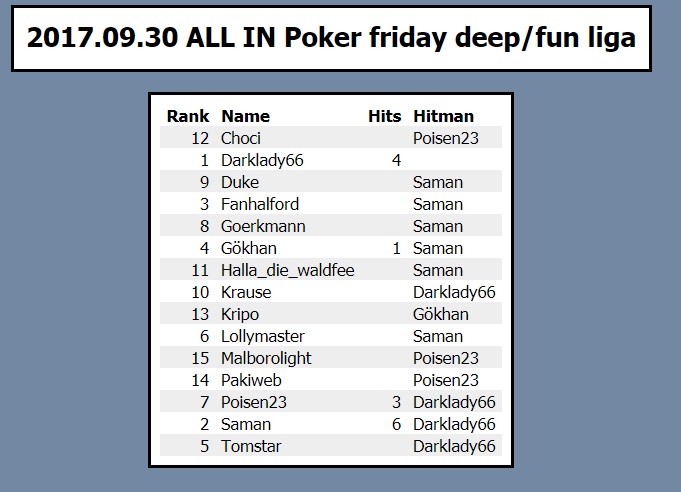The image size is (681, 492).
Task: Click the hits value 6 for Saman
Action: click(x=396, y=424)
